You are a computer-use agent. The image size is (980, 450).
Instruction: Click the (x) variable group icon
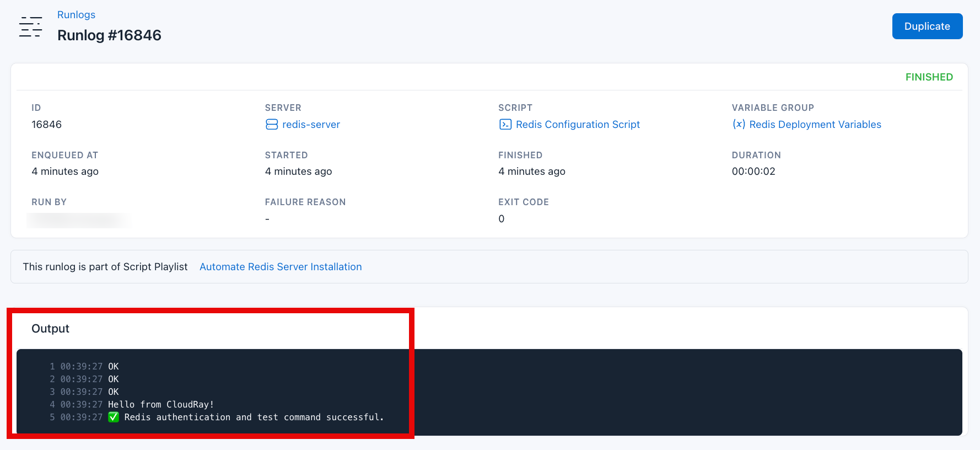739,125
